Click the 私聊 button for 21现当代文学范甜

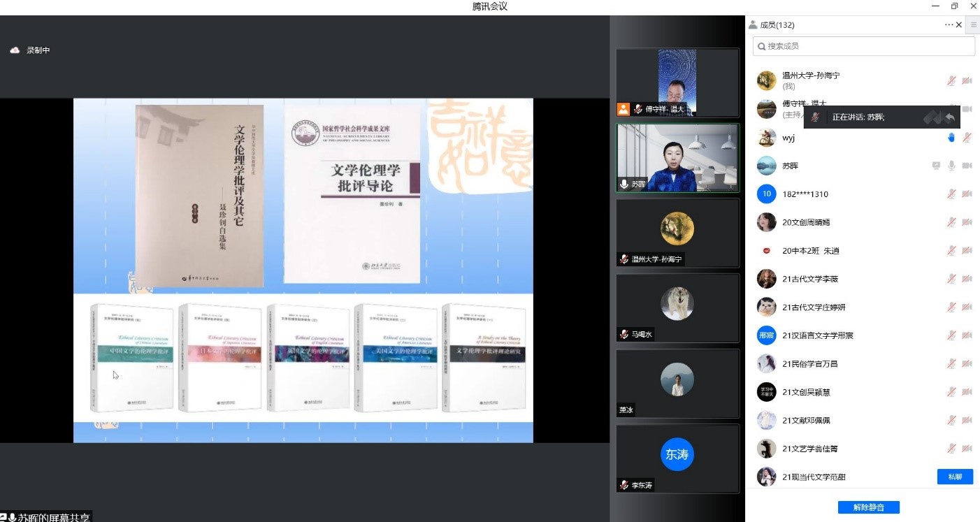click(955, 477)
